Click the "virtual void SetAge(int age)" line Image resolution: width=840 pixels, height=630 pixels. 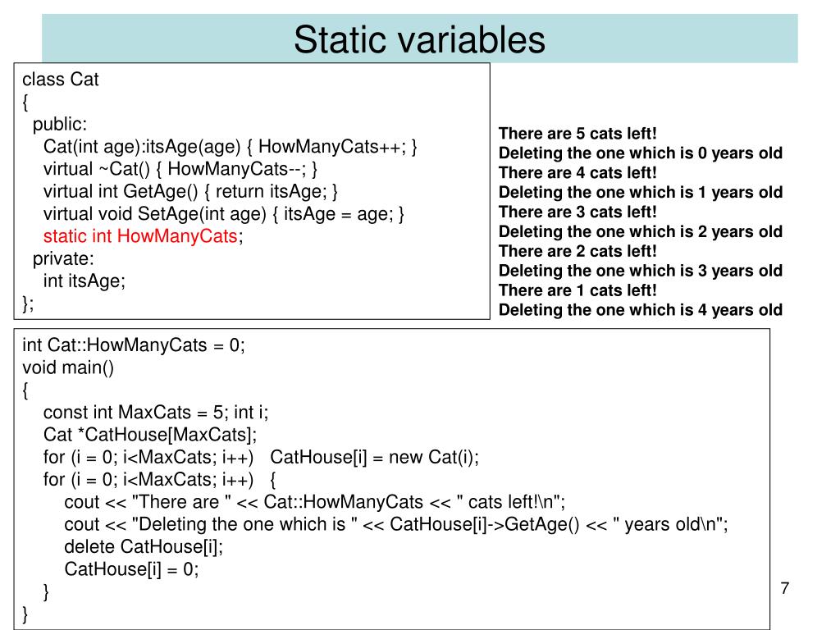click(x=224, y=214)
